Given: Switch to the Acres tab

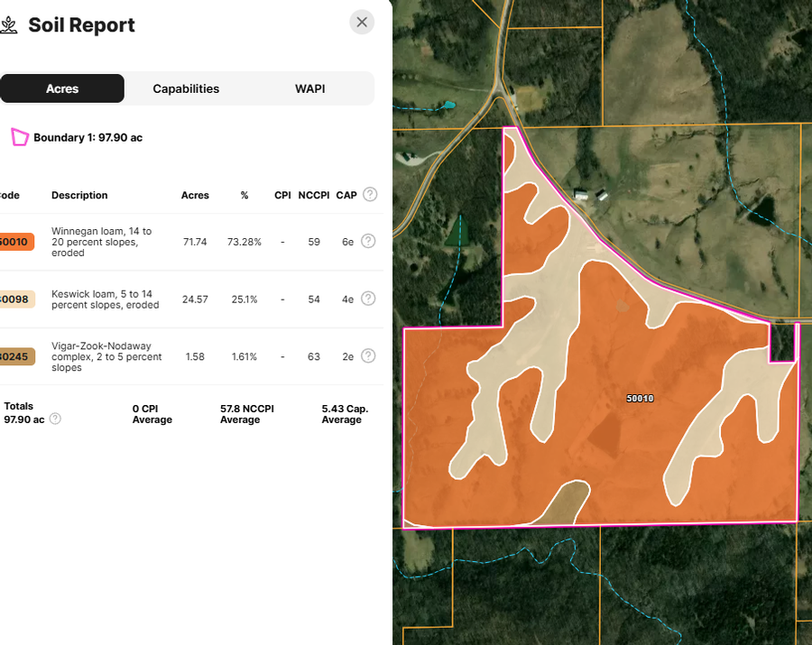Looking at the screenshot, I should coord(62,88).
